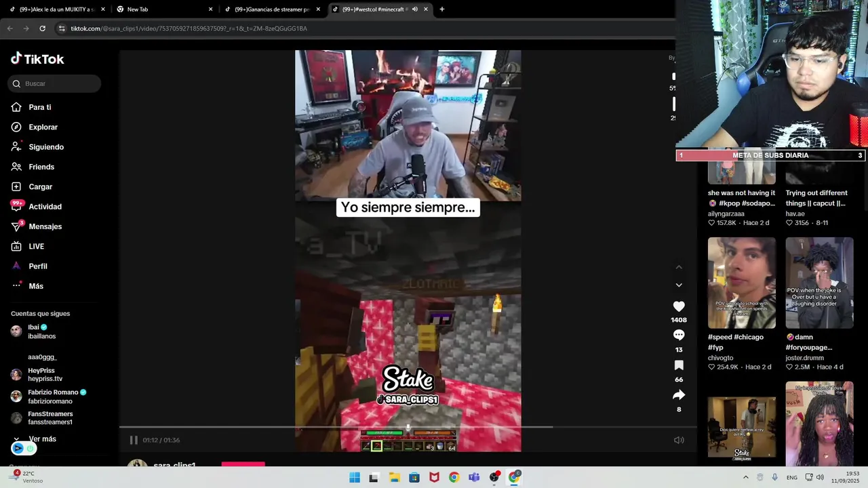Close the Ganancias de streamer tab
This screenshot has width=868, height=488.
tap(317, 9)
